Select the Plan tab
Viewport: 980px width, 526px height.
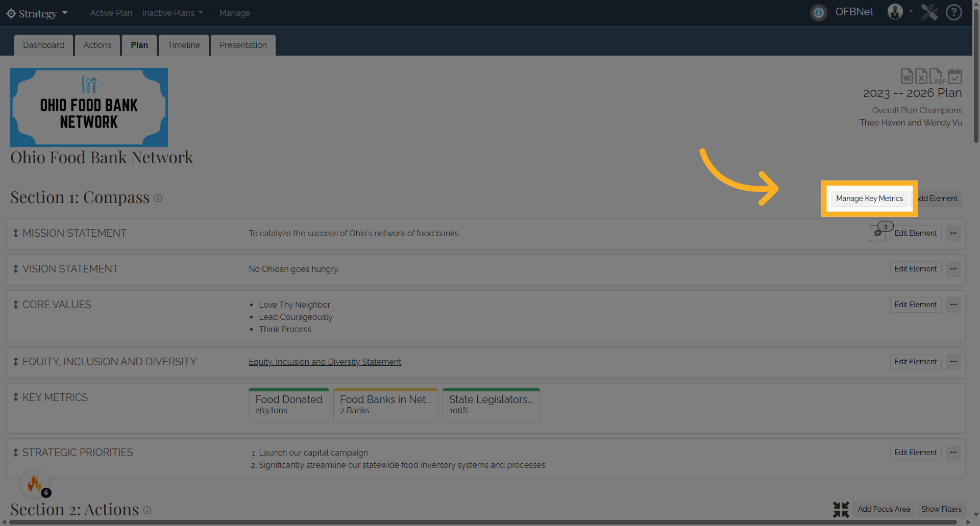[139, 45]
